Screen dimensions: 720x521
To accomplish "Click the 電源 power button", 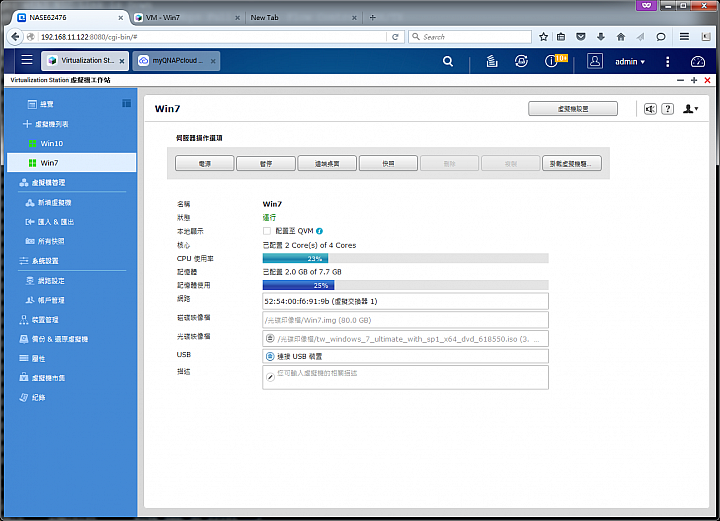I will coord(205,163).
